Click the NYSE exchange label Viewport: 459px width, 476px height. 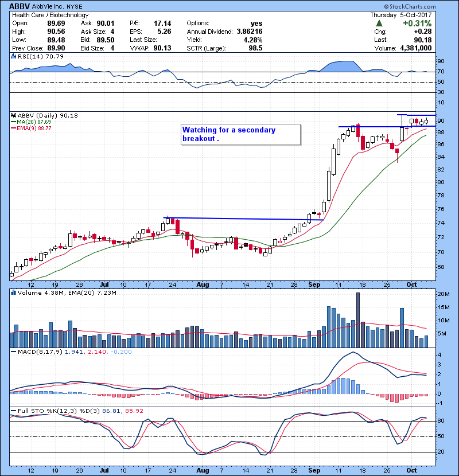[x=75, y=6]
